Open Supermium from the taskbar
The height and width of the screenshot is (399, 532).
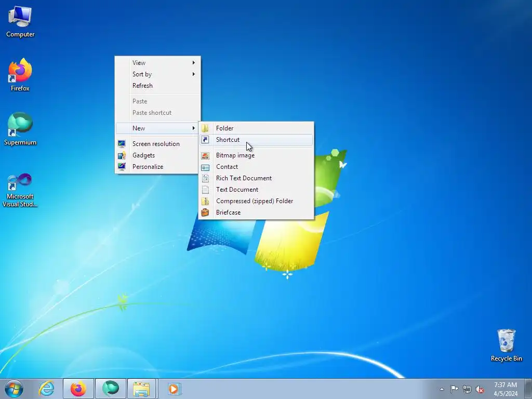pyautogui.click(x=111, y=389)
